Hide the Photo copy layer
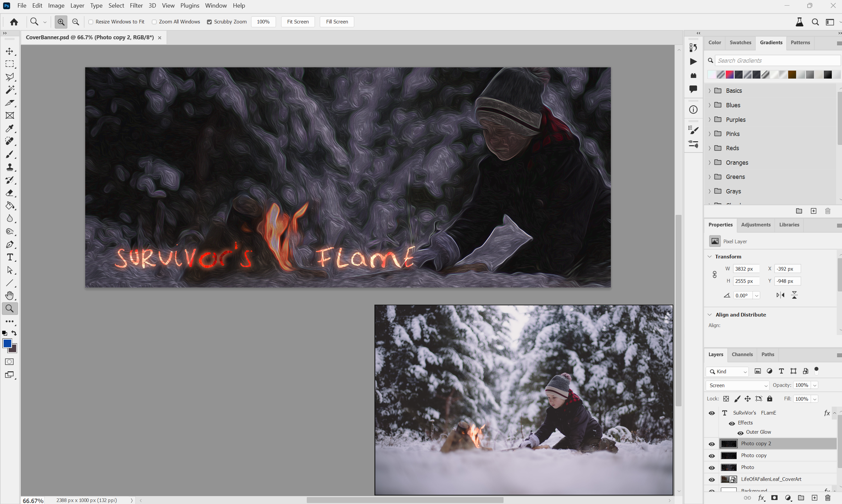Viewport: 842px width, 504px height. pos(712,456)
